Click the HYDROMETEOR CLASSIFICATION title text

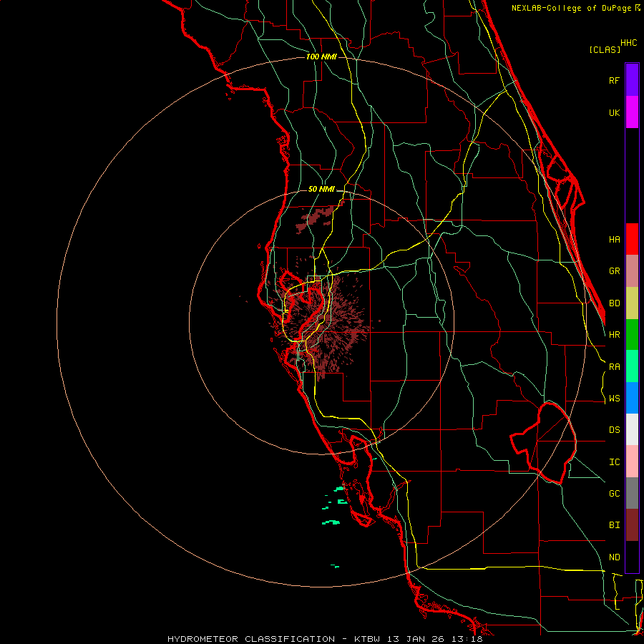pyautogui.click(x=251, y=639)
